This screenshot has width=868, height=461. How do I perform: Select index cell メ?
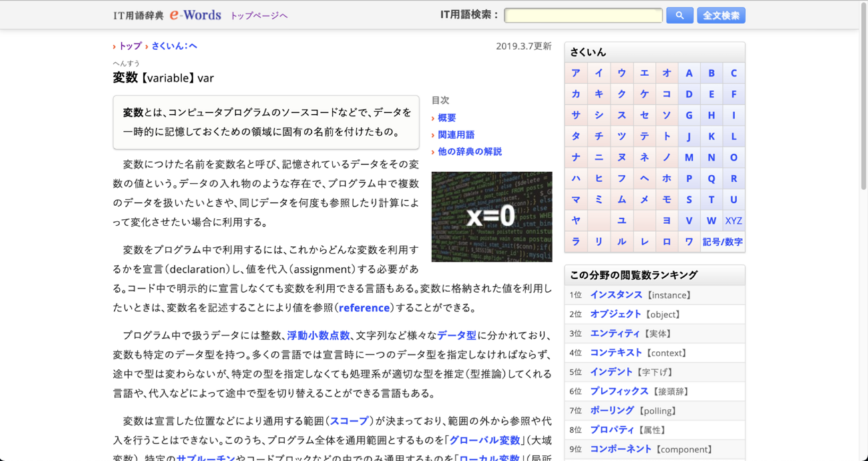[644, 199]
